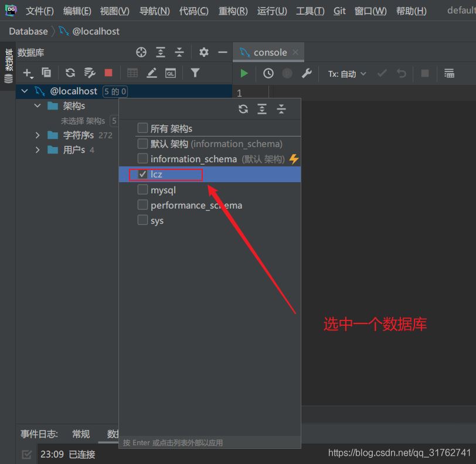Expand the 字符序s tree node
Screen dimensions: 476x464
click(38, 135)
